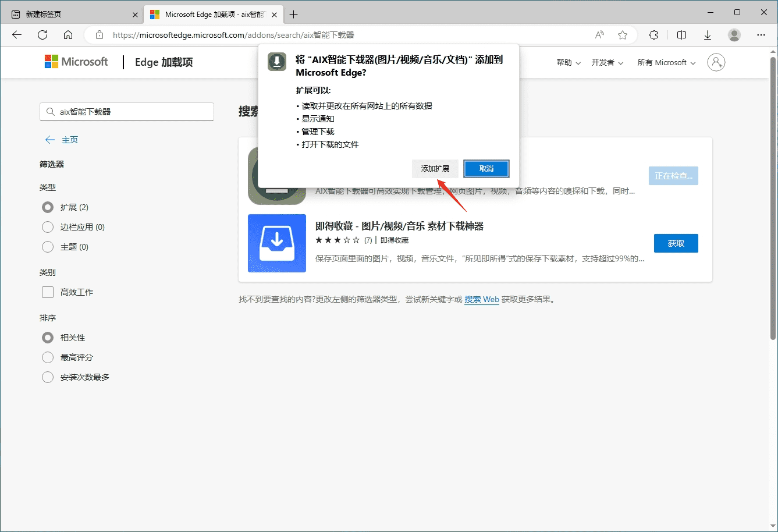The height and width of the screenshot is (532, 778).
Task: Open the browser profile avatar
Action: pos(734,35)
